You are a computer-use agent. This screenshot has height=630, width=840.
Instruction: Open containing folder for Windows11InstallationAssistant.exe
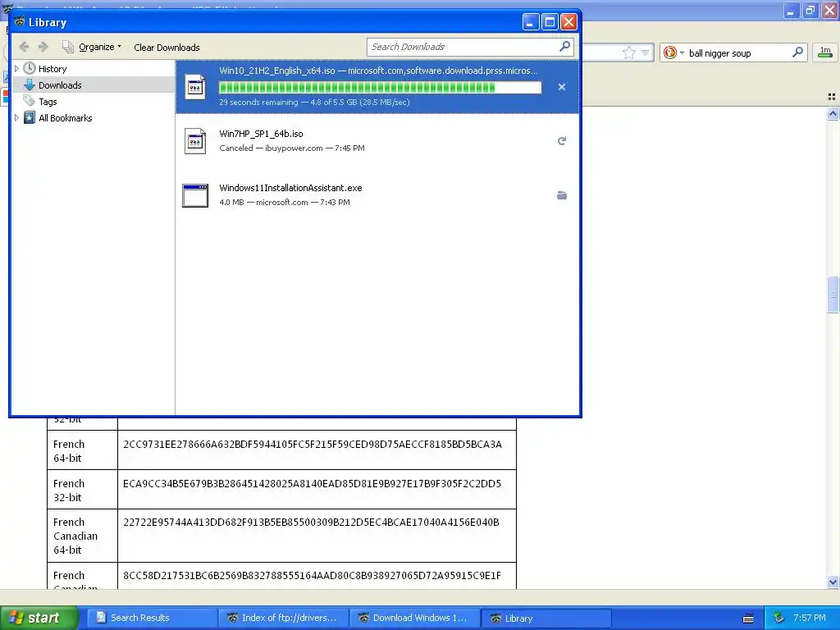pos(561,195)
